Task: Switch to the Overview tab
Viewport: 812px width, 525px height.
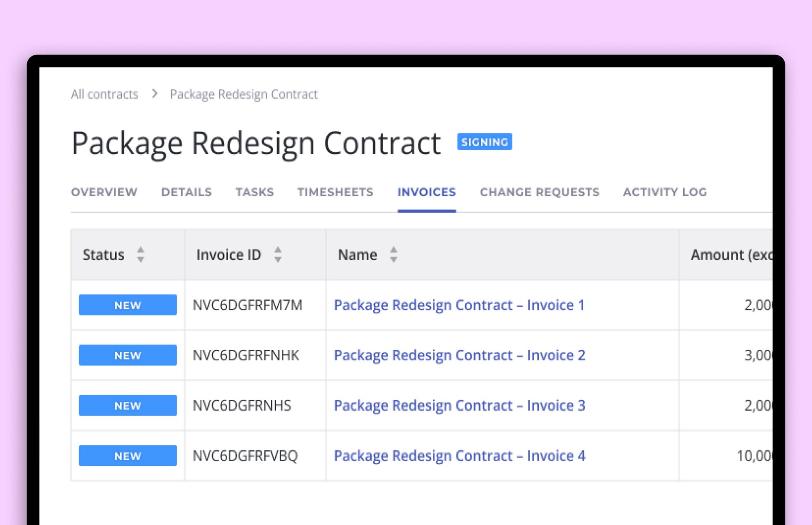Action: click(104, 192)
